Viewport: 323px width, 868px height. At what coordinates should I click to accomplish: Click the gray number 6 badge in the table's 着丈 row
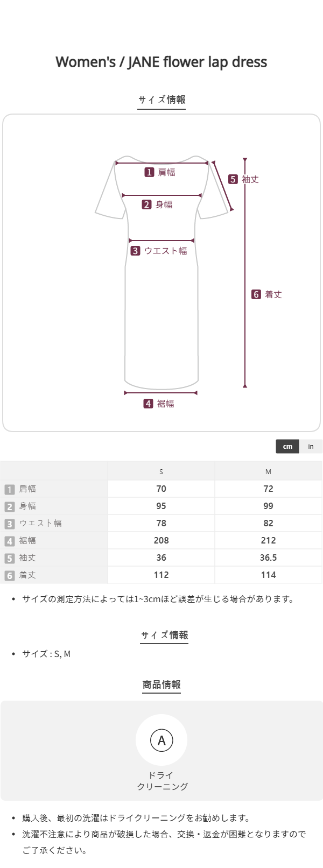(x=10, y=575)
